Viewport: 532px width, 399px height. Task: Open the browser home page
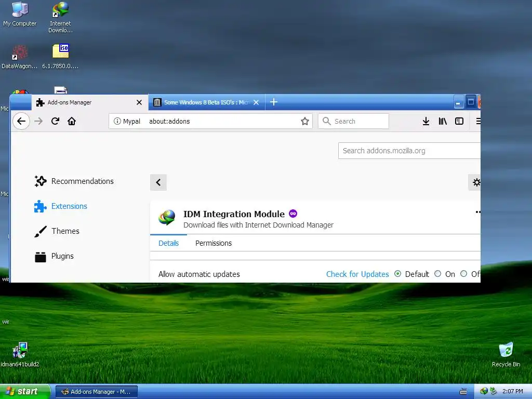(x=72, y=121)
